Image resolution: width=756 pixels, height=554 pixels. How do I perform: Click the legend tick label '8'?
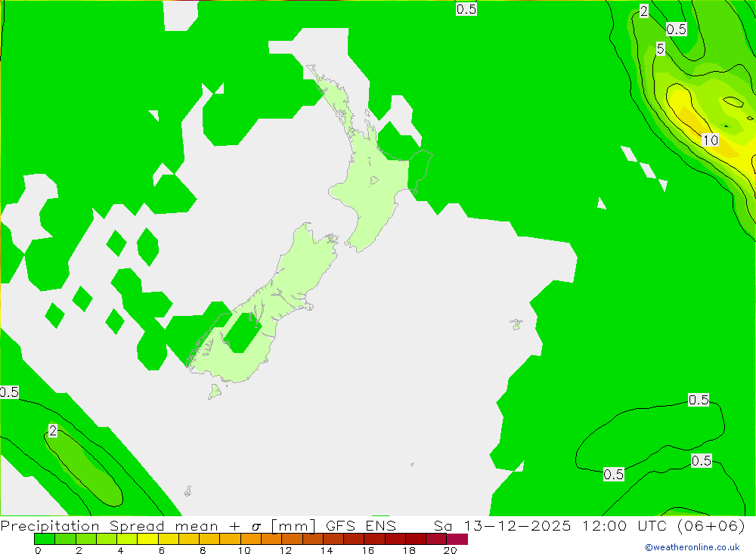tap(203, 550)
